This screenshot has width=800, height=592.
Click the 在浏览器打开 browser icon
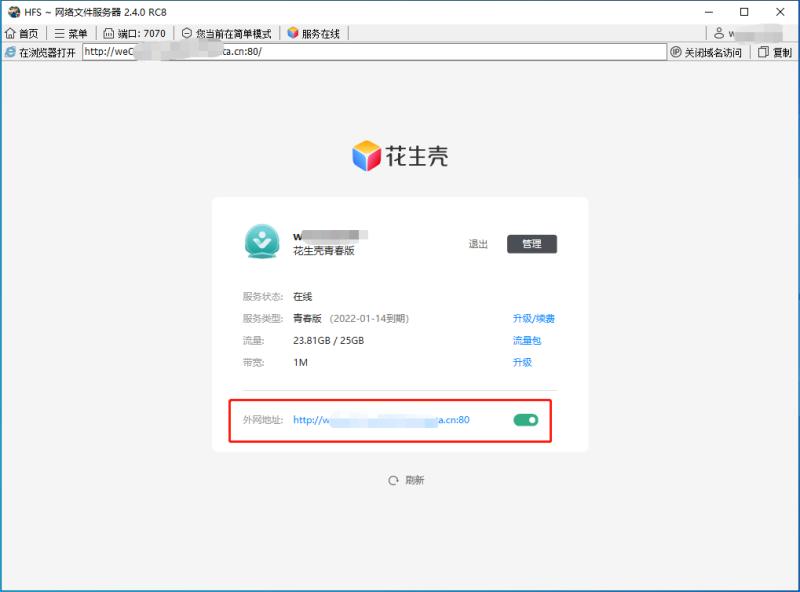pos(10,51)
